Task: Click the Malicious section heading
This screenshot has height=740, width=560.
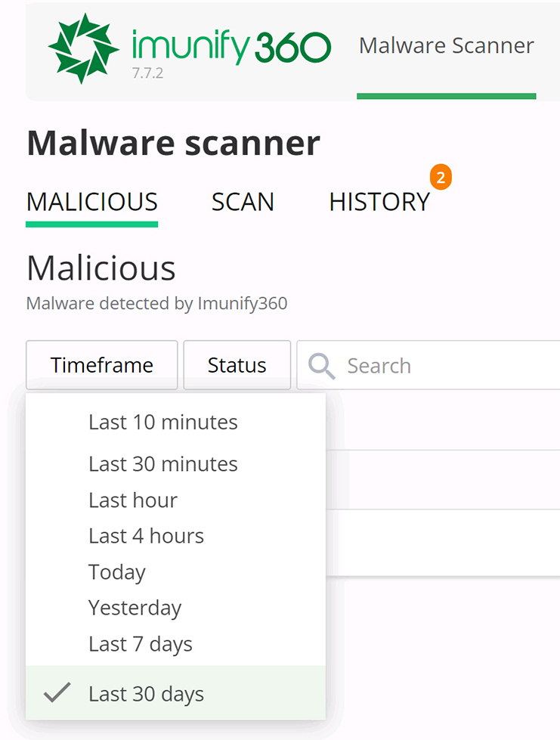Action: [101, 268]
